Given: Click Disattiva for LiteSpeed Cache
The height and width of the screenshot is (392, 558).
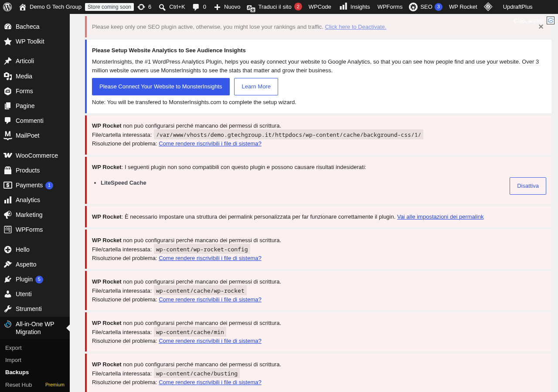Looking at the screenshot, I should click(528, 186).
